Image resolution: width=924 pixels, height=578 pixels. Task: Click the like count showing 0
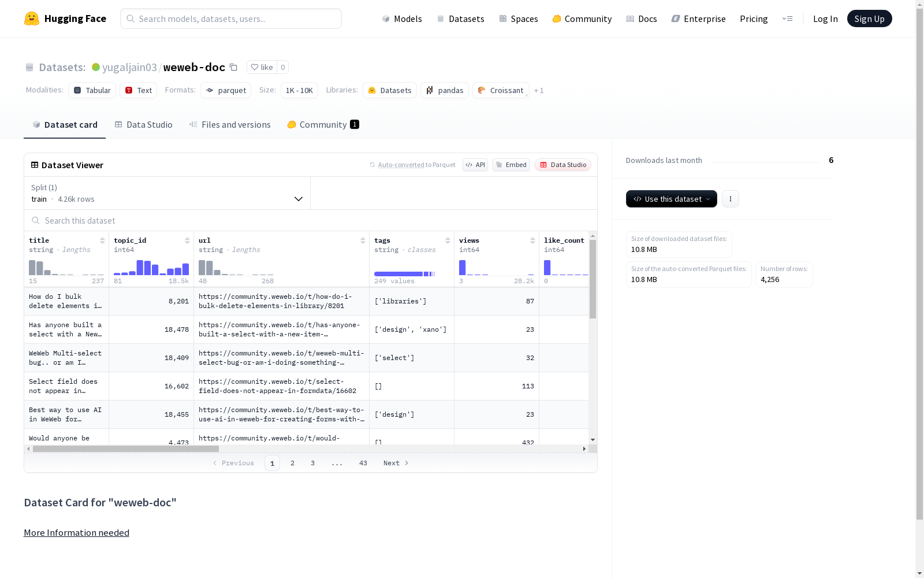(283, 67)
